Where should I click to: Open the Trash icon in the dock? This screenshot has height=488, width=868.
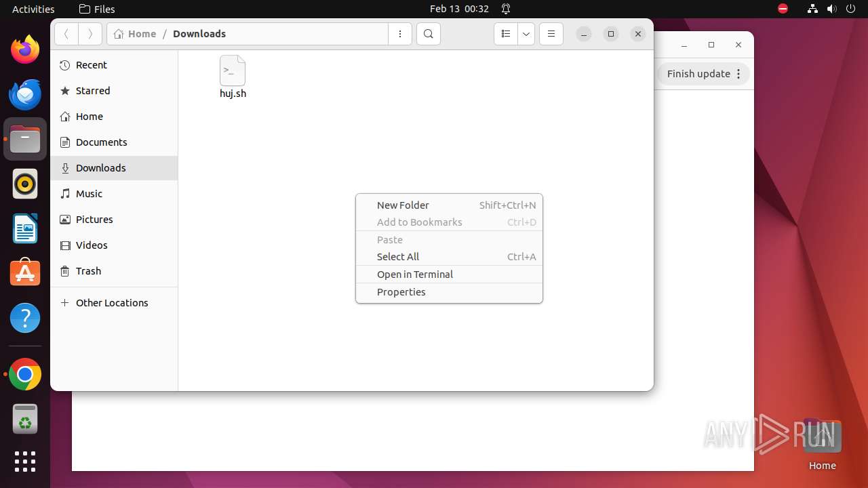coord(25,419)
